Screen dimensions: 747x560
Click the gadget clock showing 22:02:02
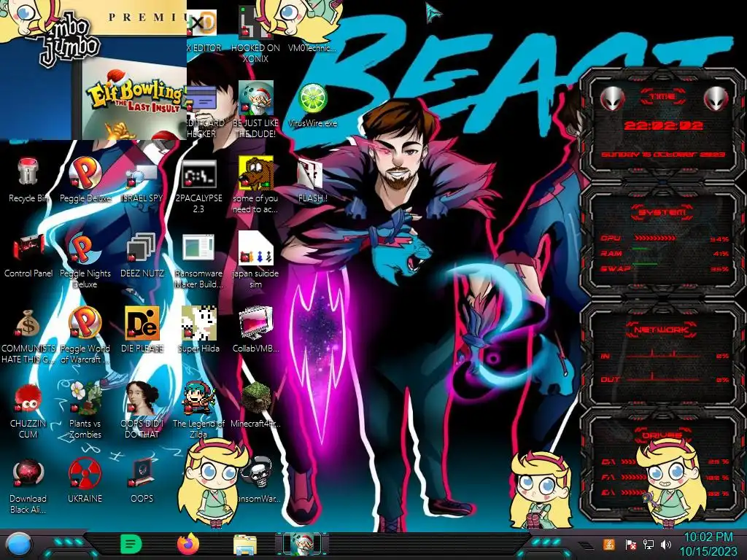click(x=663, y=125)
